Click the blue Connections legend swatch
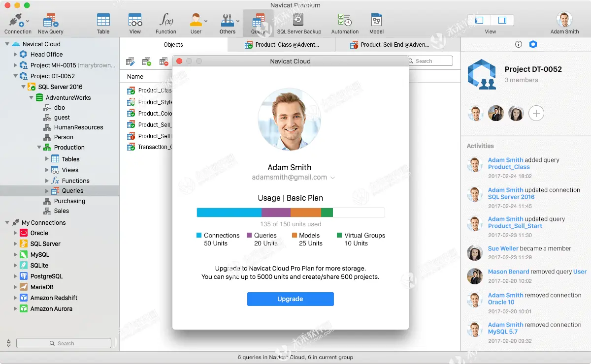Screen dimensions: 591x364 tap(199, 236)
